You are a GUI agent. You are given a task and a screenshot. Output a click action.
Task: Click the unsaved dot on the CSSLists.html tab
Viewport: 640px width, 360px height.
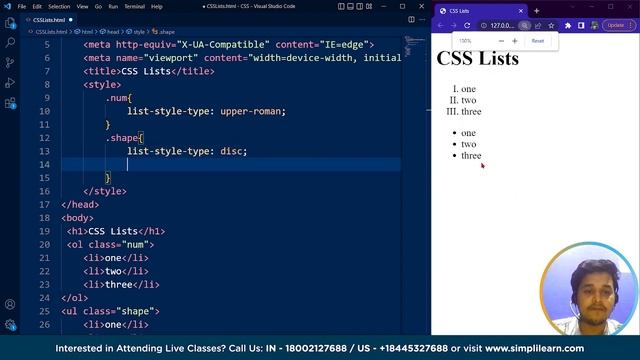(x=71, y=20)
